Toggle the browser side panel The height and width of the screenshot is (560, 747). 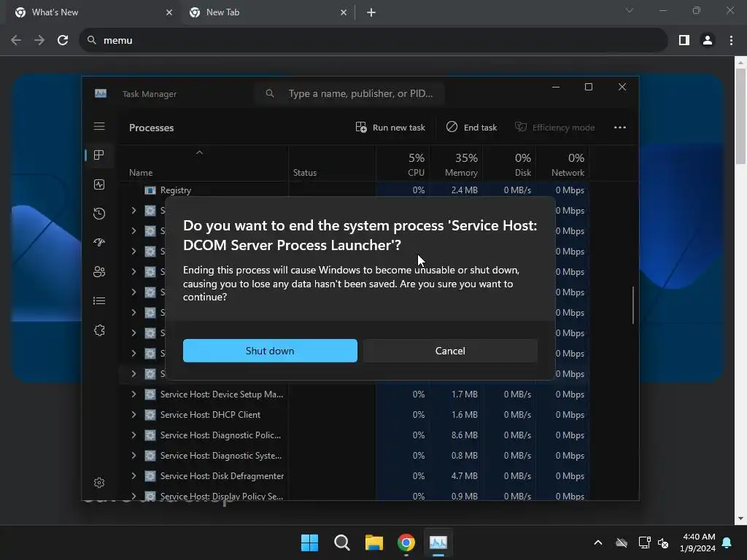pyautogui.click(x=684, y=40)
